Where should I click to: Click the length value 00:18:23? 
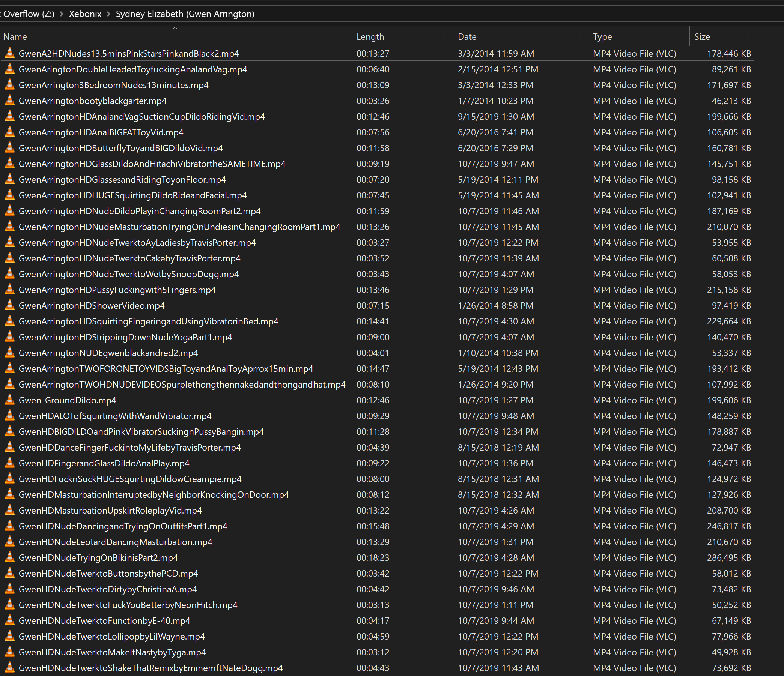coord(373,557)
